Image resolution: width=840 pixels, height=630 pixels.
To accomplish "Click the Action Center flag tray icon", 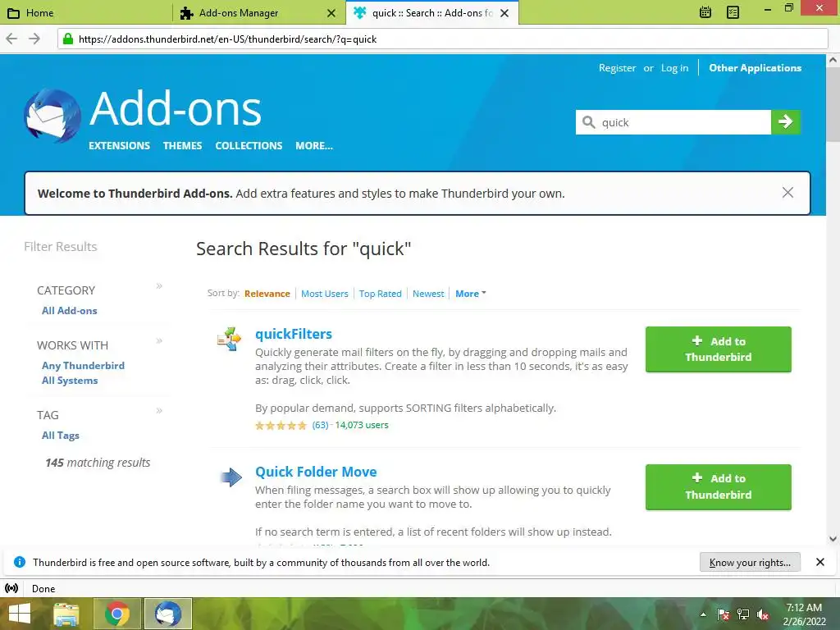I will [x=724, y=614].
